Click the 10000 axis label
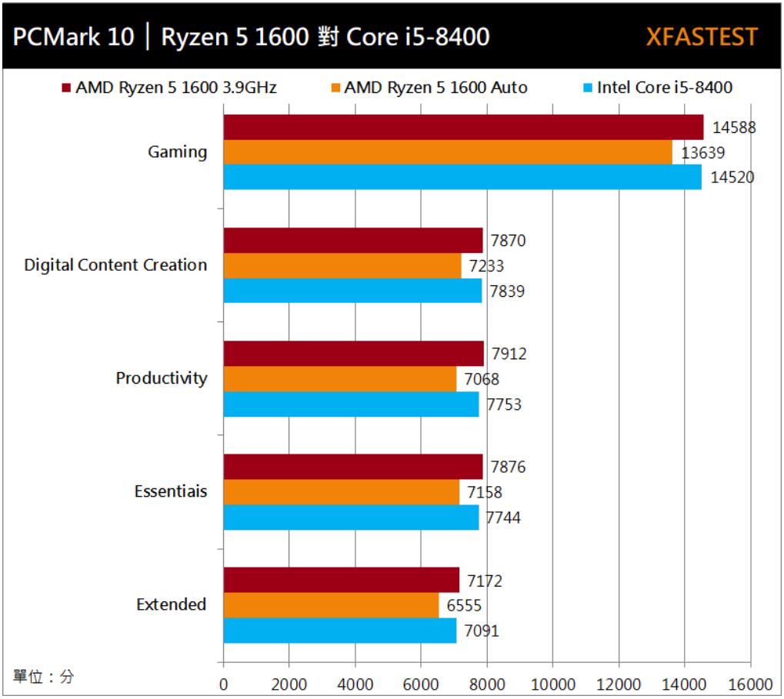Viewport: 784px width, 699px height. tap(552, 684)
